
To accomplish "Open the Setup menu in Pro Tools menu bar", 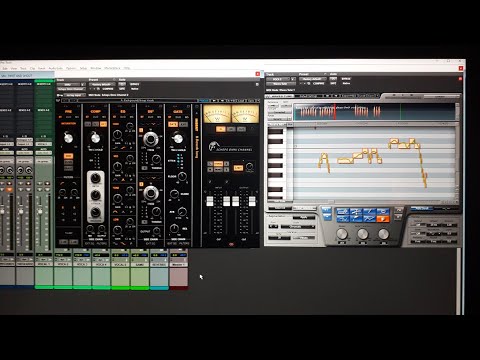I will (83, 68).
